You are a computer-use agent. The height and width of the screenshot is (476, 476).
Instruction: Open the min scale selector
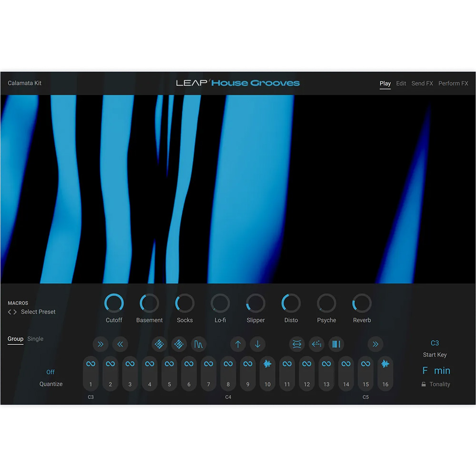tap(443, 370)
